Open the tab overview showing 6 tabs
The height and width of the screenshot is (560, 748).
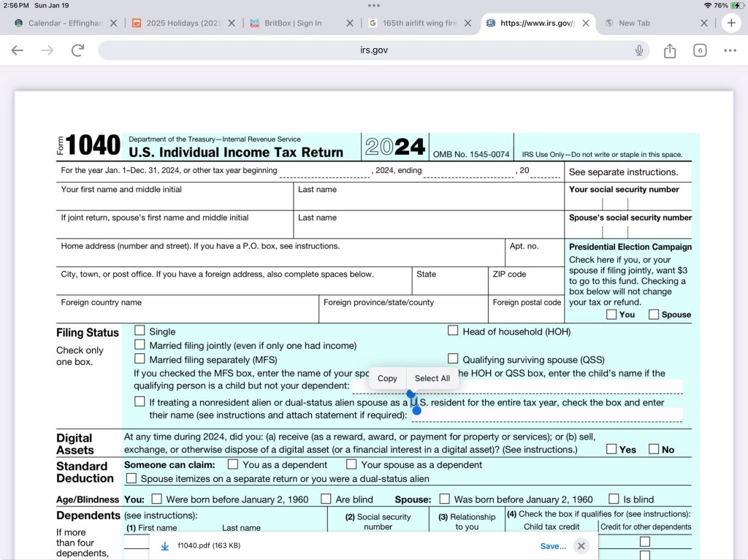coord(700,50)
